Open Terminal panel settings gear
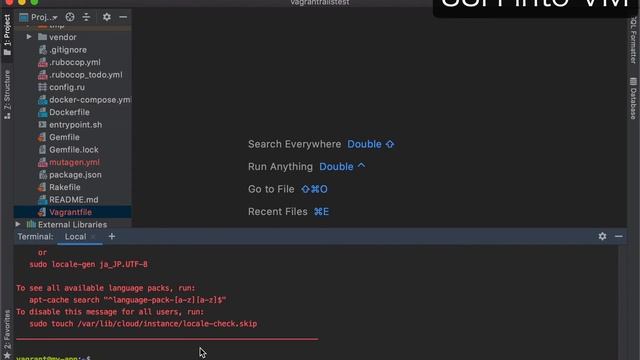 click(602, 236)
